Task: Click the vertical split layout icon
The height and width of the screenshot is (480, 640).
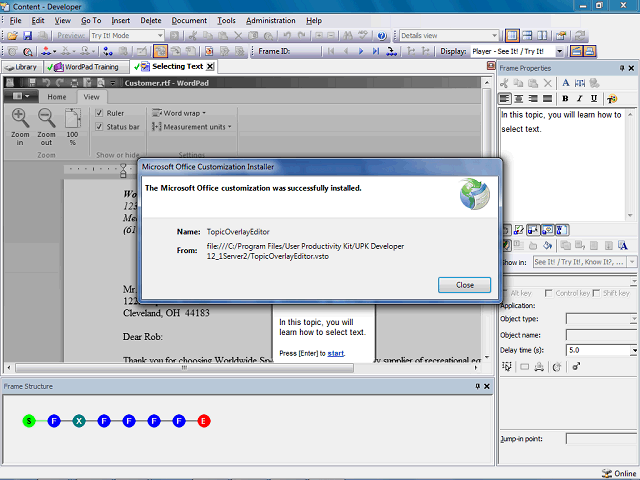Action: point(542,36)
